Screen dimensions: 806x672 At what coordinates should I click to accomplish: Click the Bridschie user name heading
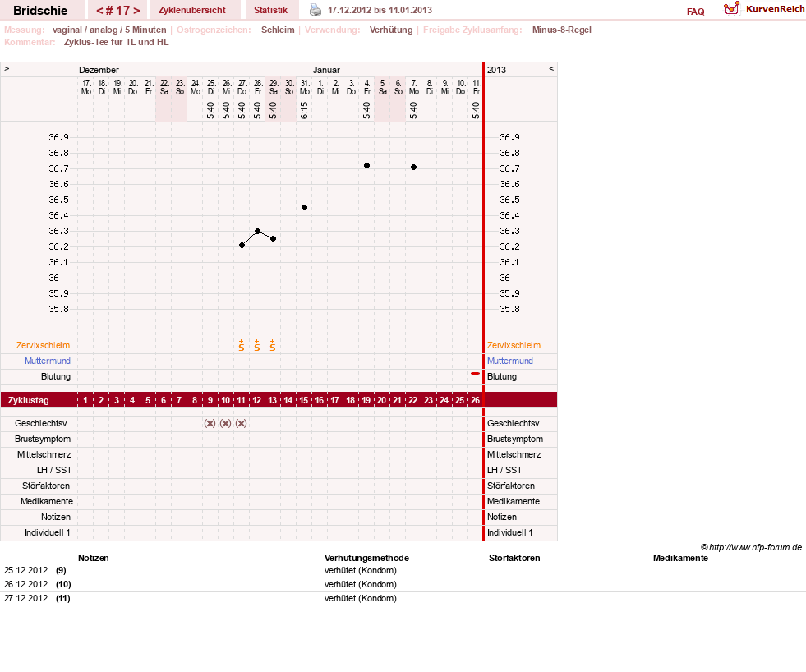tap(40, 11)
